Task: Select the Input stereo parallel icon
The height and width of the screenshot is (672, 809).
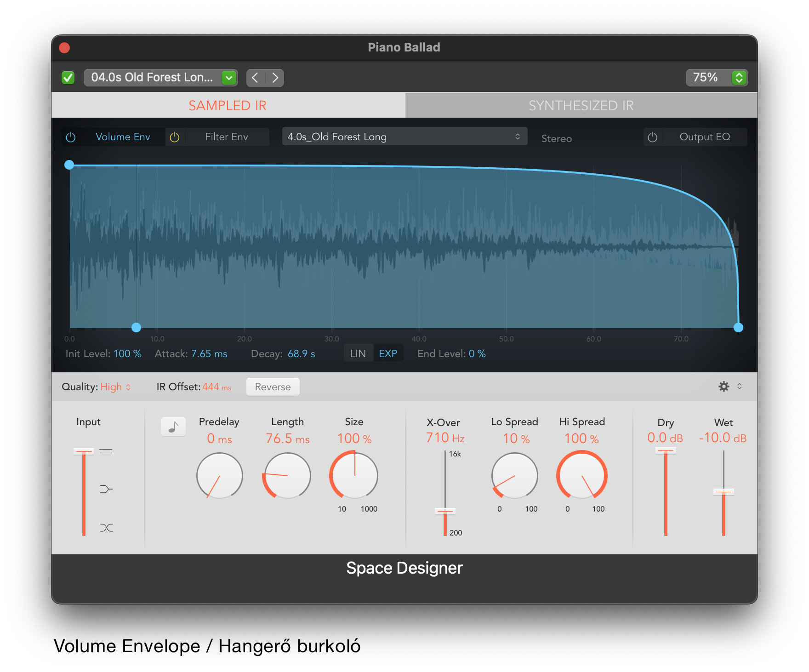Action: click(106, 451)
